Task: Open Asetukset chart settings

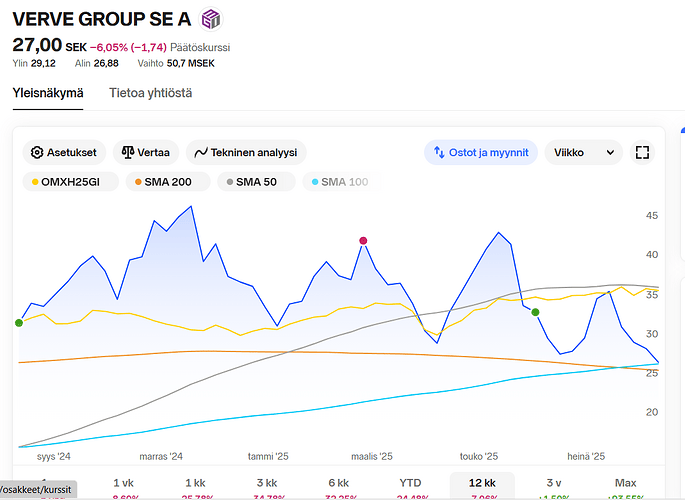Action: (x=64, y=153)
